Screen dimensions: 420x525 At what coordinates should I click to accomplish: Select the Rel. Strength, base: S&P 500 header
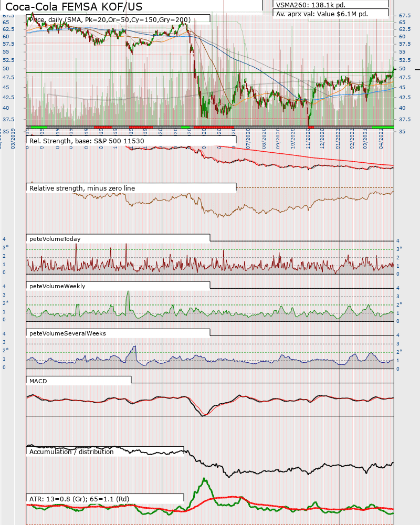pos(87,141)
